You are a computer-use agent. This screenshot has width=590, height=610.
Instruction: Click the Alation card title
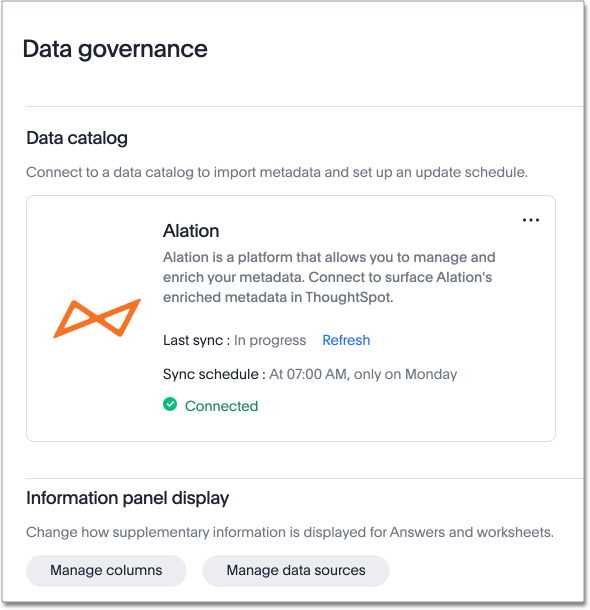pyautogui.click(x=191, y=231)
